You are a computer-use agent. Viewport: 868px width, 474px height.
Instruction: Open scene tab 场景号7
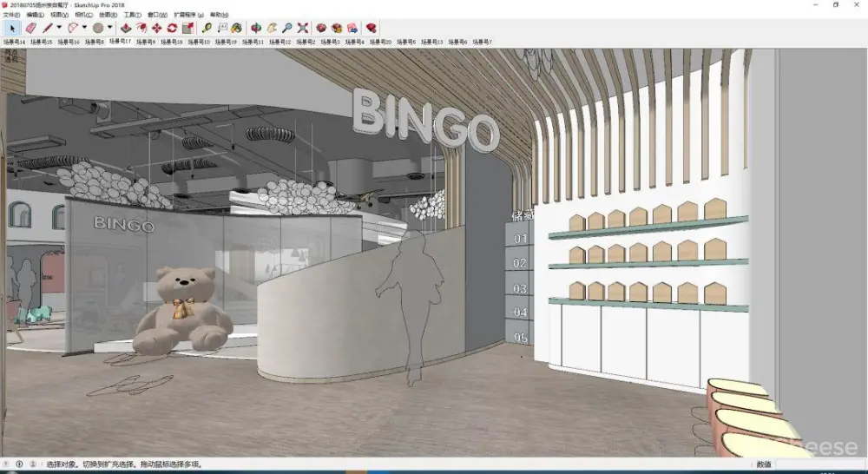pos(482,42)
